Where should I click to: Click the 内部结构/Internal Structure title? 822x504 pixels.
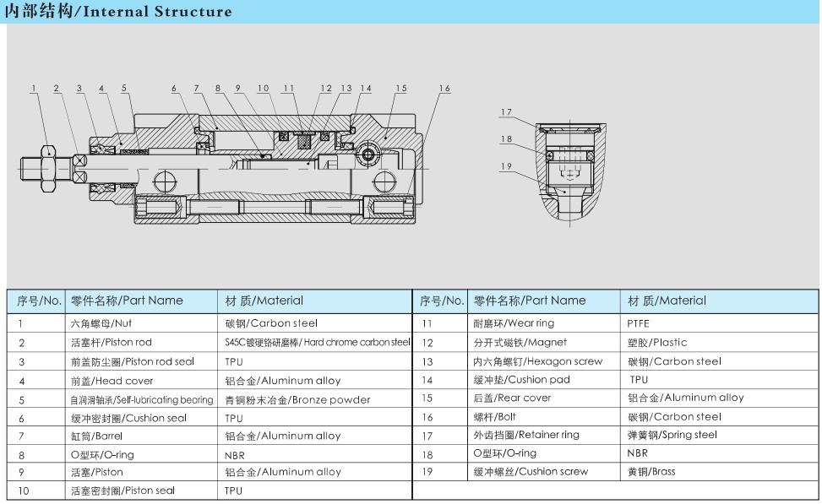(118, 11)
